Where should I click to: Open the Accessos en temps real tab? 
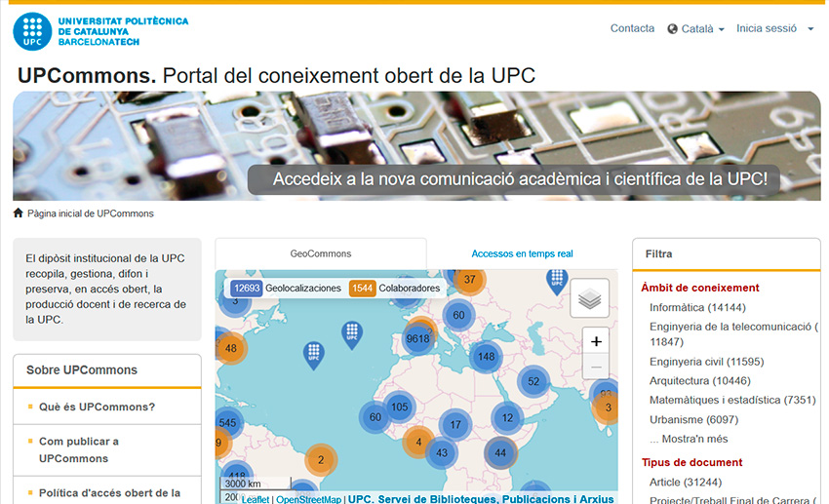[522, 253]
